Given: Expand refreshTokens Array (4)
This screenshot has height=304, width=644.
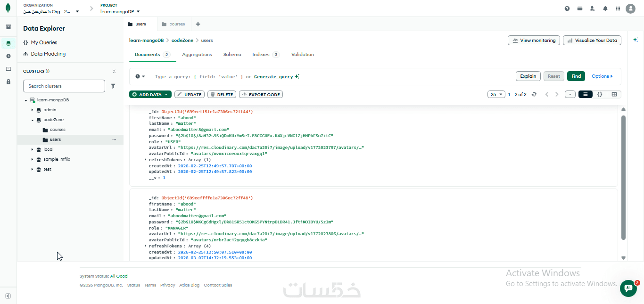Looking at the screenshot, I should (x=146, y=246).
